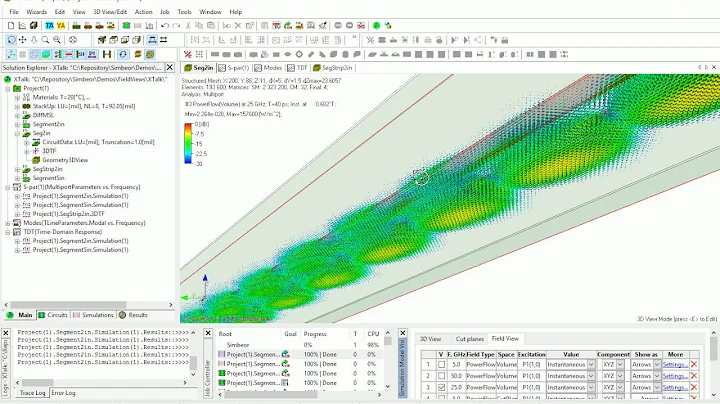
Task: Select the Pan four-arrow tool
Action: (22, 40)
